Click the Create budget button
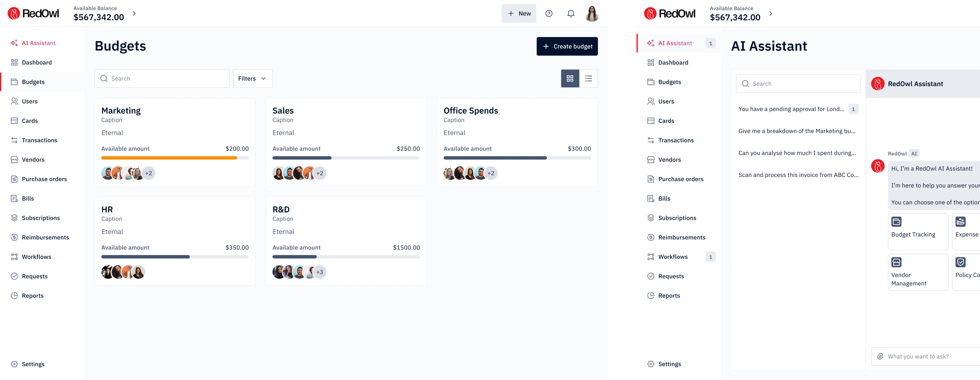Image resolution: width=980 pixels, height=380 pixels. pyautogui.click(x=567, y=46)
